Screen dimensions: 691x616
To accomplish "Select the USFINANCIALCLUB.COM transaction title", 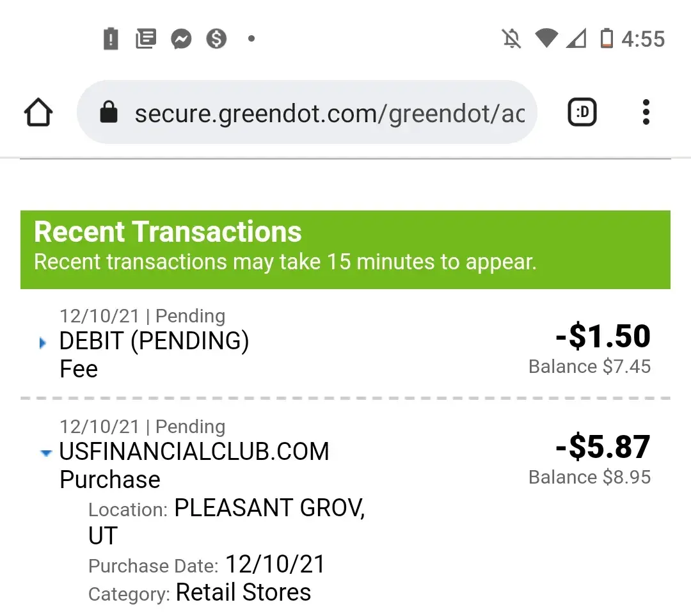I will pos(194,452).
